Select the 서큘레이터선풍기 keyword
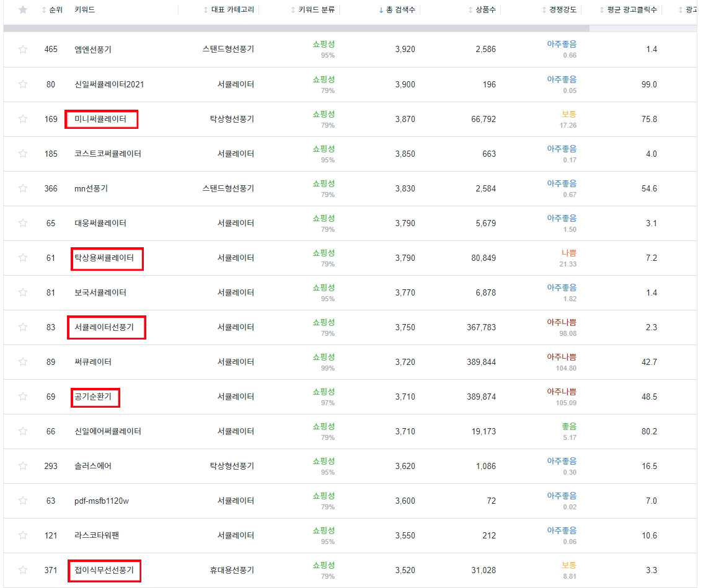703x588 pixels. coord(104,327)
